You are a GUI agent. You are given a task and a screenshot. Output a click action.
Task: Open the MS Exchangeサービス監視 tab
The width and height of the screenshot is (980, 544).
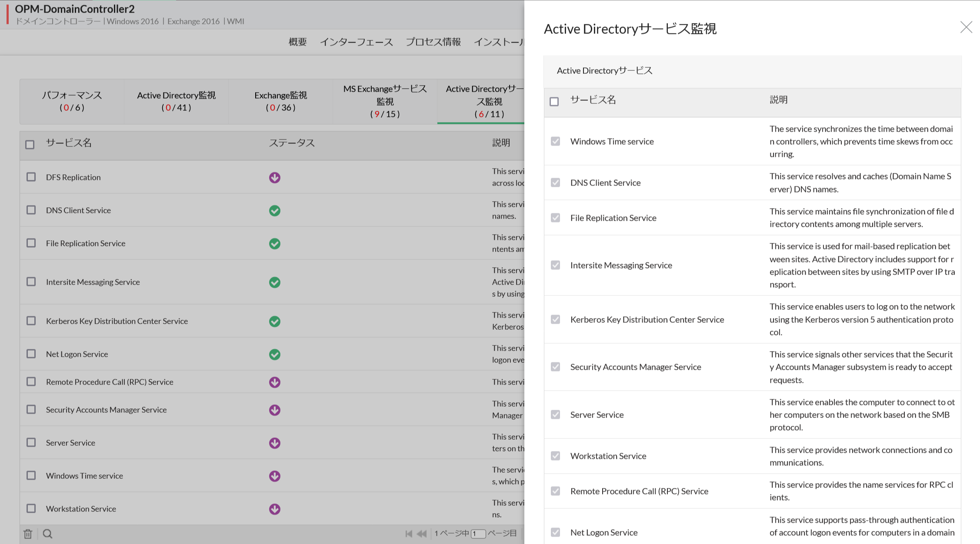(x=385, y=101)
